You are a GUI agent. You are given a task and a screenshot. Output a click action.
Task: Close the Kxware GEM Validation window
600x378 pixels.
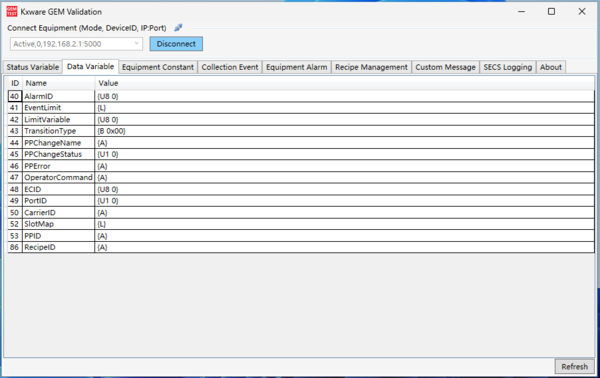582,11
